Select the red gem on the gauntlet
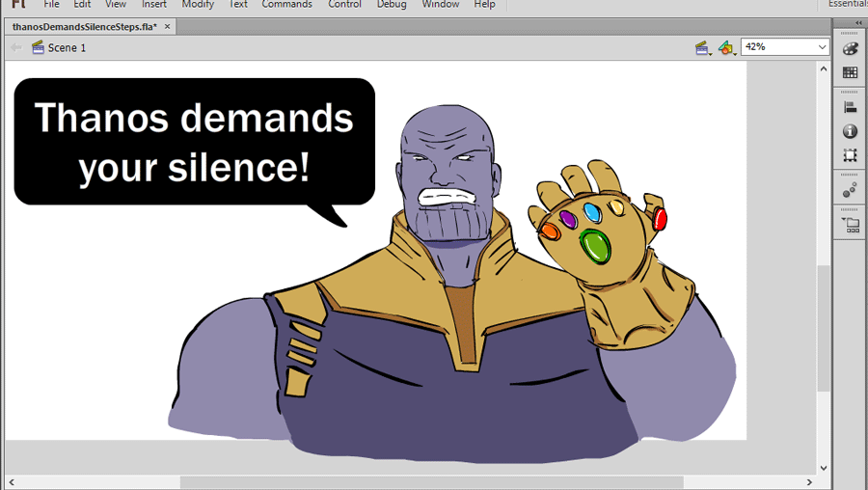This screenshot has width=868, height=490. point(660,219)
